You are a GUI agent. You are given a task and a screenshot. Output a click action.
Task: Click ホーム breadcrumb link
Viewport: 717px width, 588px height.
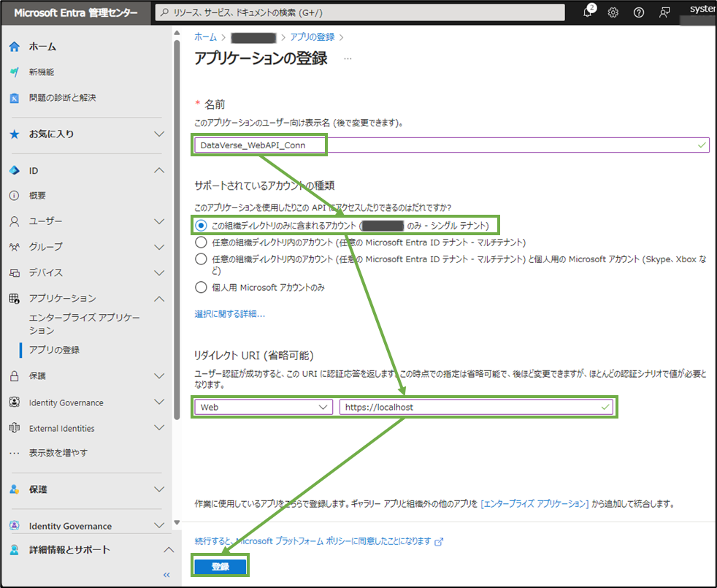(x=206, y=37)
